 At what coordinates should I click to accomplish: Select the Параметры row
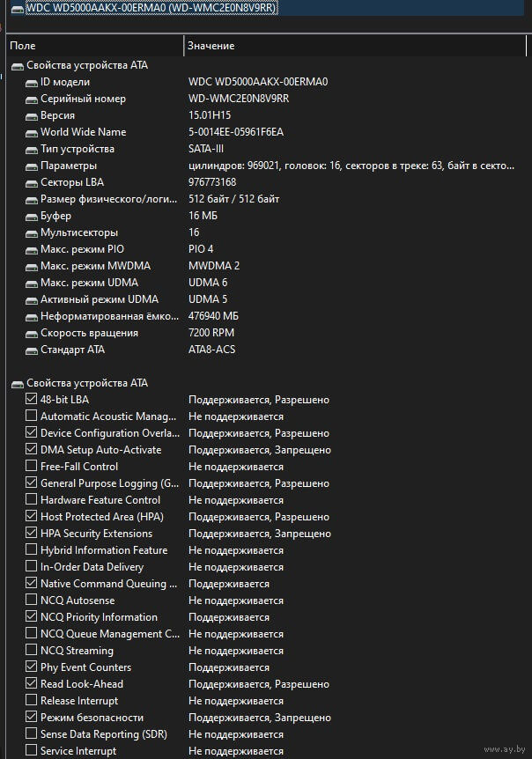[x=69, y=166]
